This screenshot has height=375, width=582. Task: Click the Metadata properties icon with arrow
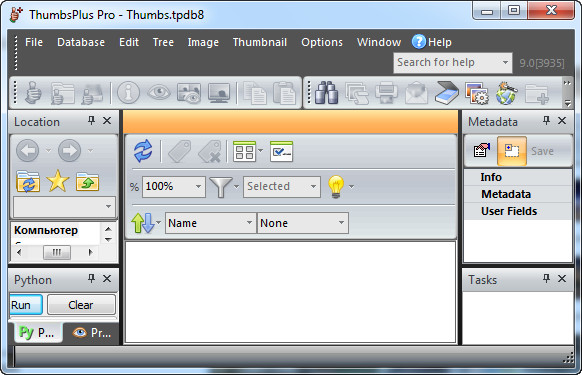[481, 151]
